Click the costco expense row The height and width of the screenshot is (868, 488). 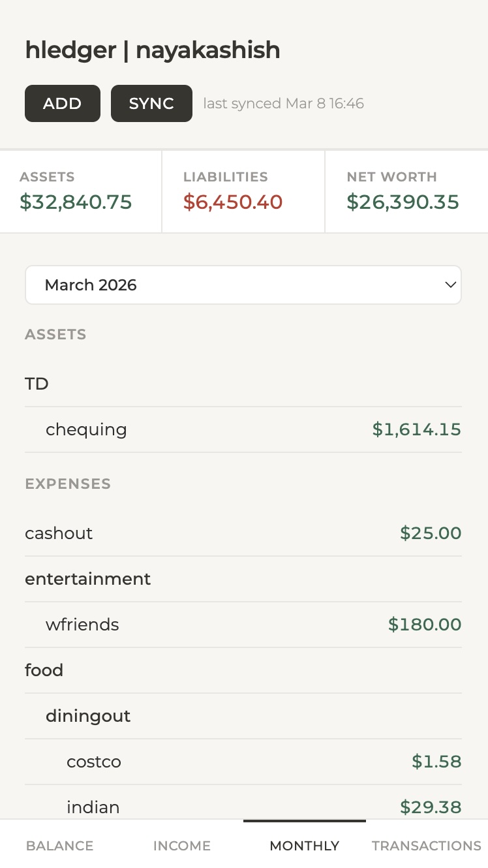[243, 762]
